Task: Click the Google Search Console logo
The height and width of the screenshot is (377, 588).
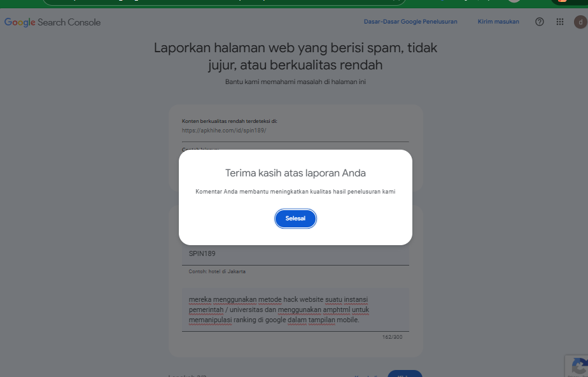Action: (x=52, y=22)
